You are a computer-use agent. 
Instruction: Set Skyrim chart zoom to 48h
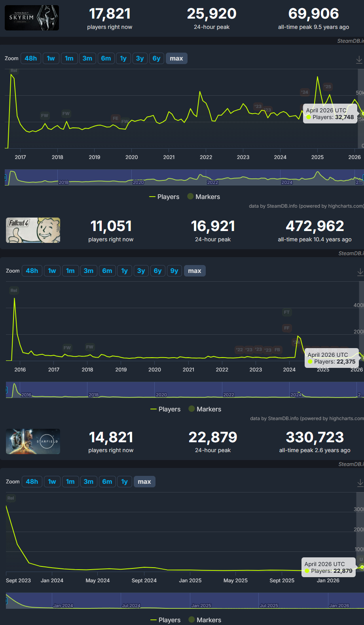pyautogui.click(x=31, y=59)
